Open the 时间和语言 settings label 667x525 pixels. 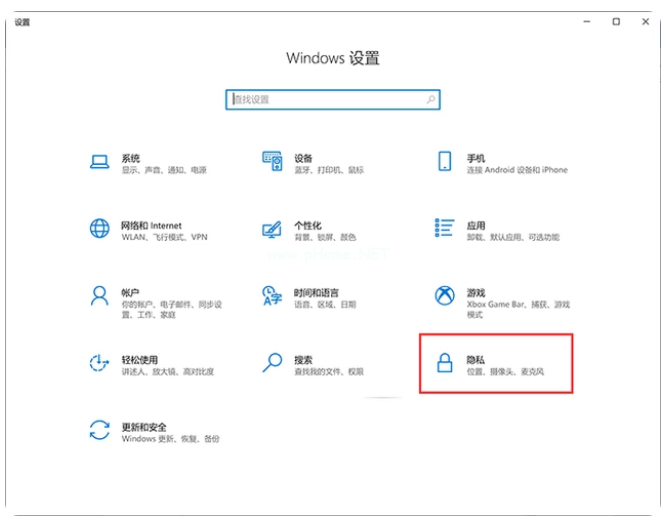click(x=314, y=293)
